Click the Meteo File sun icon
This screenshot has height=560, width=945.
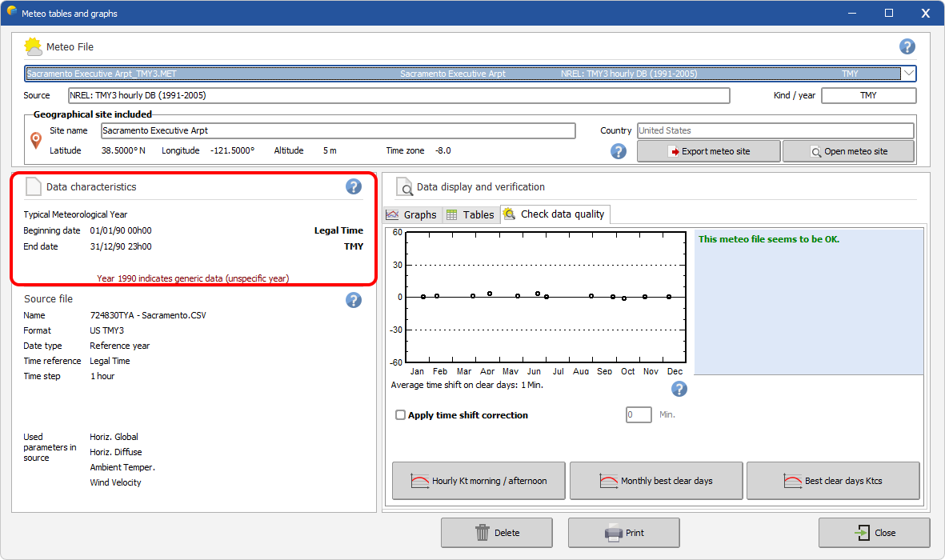pyautogui.click(x=33, y=46)
